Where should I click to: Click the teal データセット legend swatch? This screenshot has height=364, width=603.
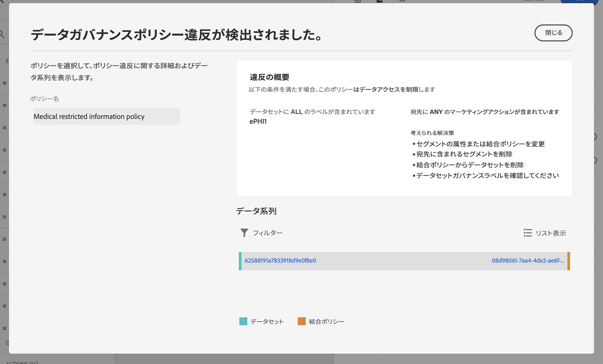point(243,321)
